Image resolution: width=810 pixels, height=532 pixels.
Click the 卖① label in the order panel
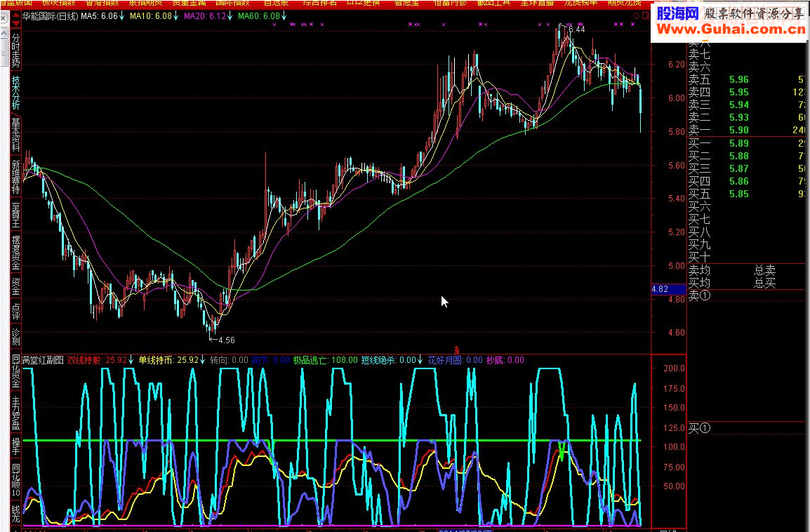(700, 296)
